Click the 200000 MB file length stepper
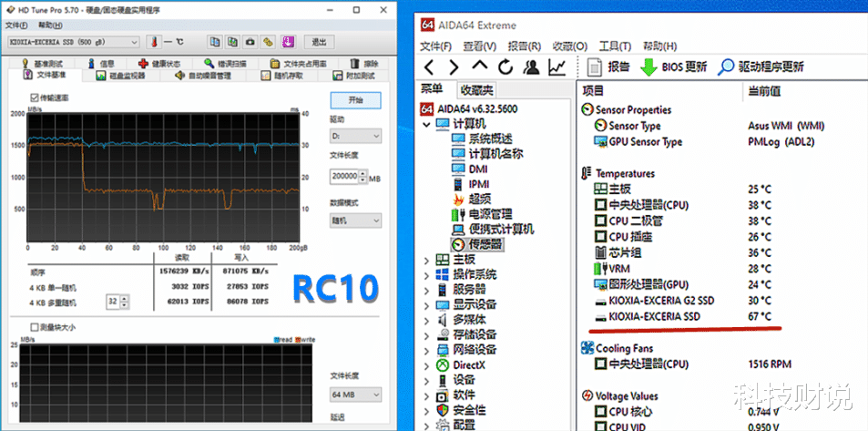Image resolution: width=868 pixels, height=431 pixels. click(363, 178)
